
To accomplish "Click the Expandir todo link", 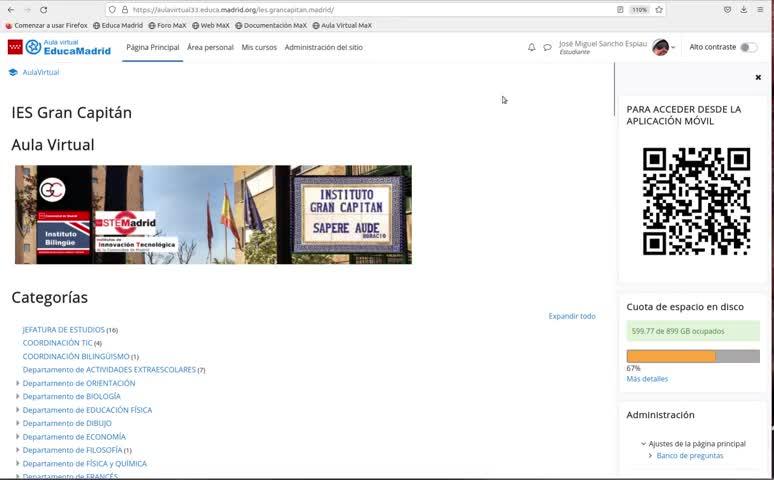I will (x=572, y=316).
